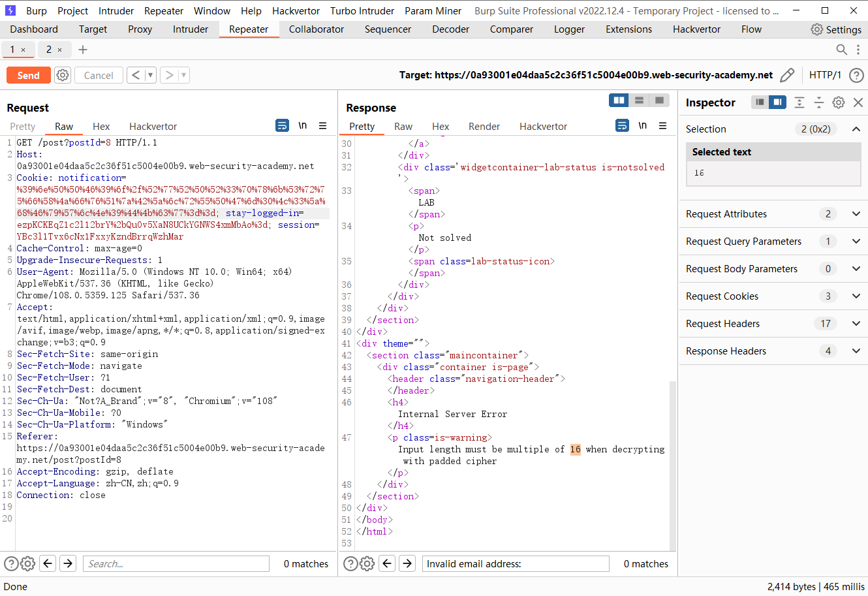Add a new Repeater tab with the plus icon

point(83,50)
